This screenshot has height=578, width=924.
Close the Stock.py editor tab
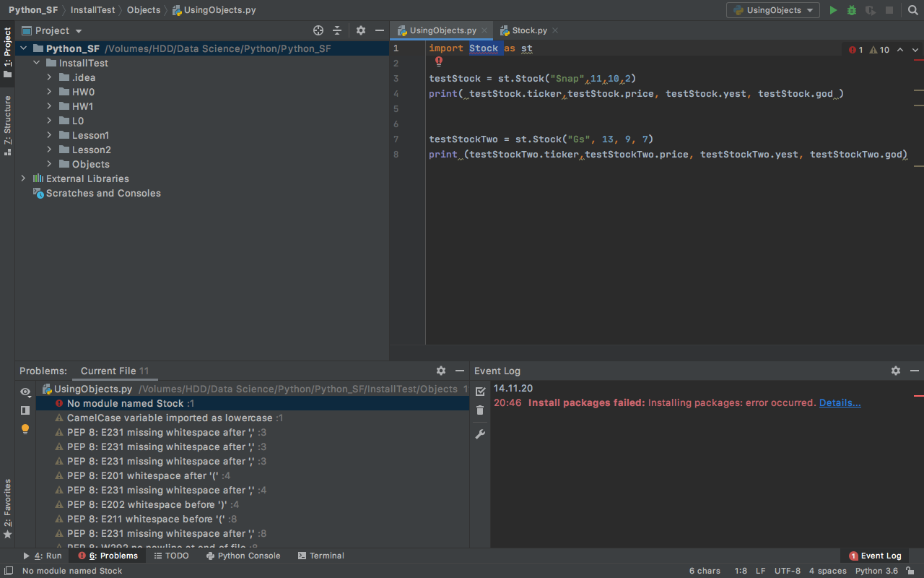554,30
